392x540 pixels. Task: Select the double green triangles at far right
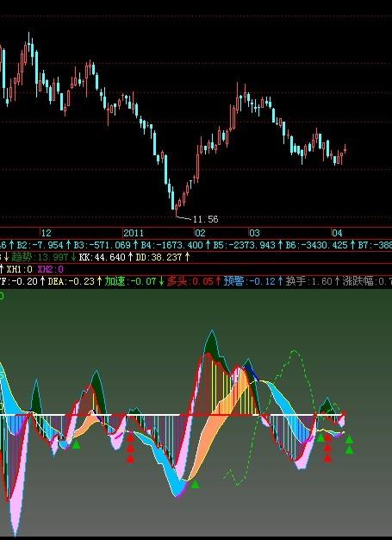349,444
